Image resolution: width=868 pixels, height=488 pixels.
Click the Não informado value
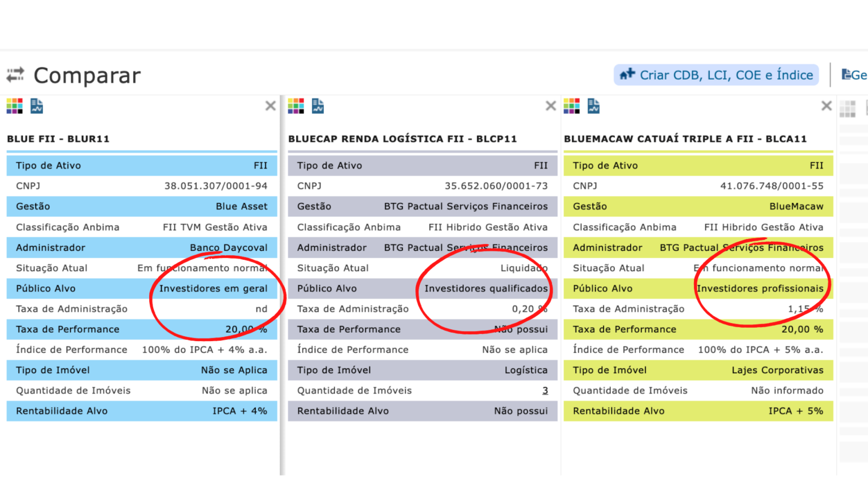click(x=787, y=390)
